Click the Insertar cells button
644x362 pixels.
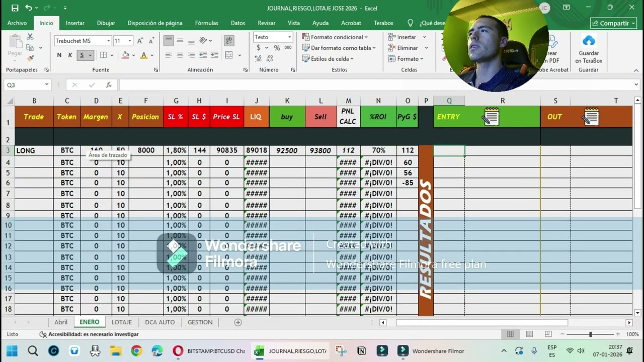(x=401, y=37)
